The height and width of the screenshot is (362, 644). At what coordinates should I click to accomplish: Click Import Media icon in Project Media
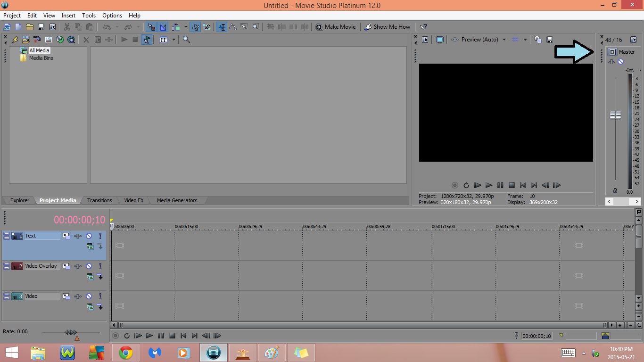[x=26, y=40]
